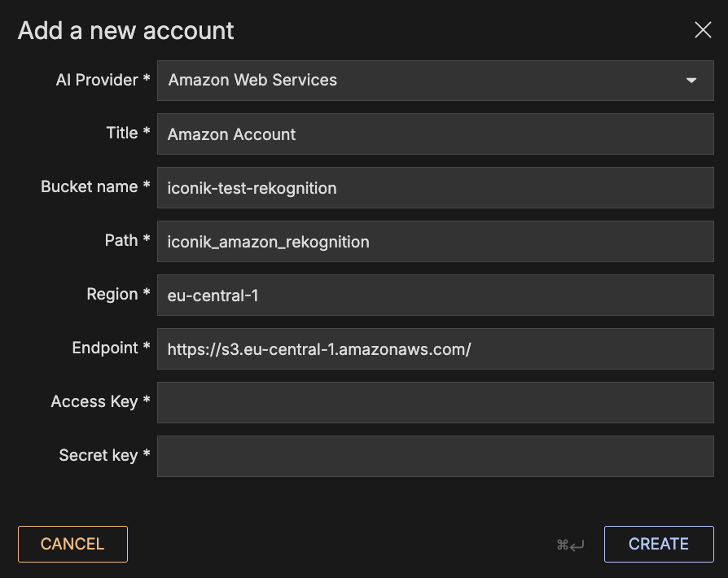
Task: Click the AI Provider dropdown arrow
Action: click(691, 81)
